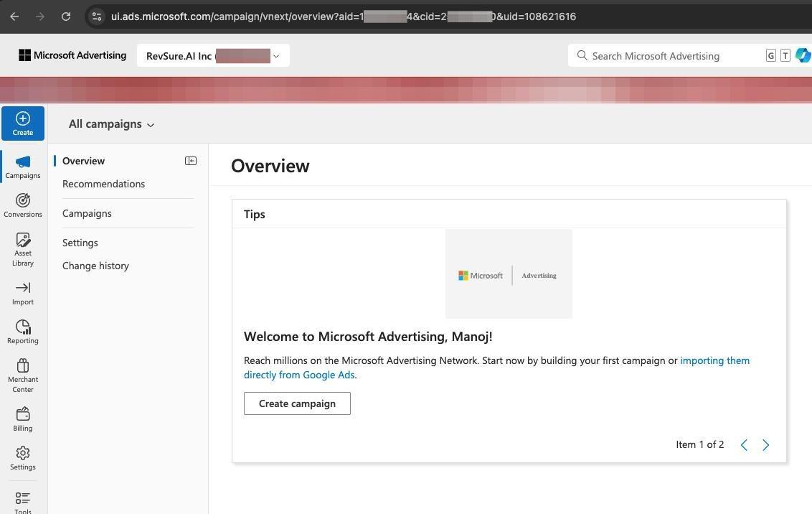Viewport: 812px width, 514px height.
Task: Click the Microsoft Advertising logo
Action: pyautogui.click(x=72, y=55)
